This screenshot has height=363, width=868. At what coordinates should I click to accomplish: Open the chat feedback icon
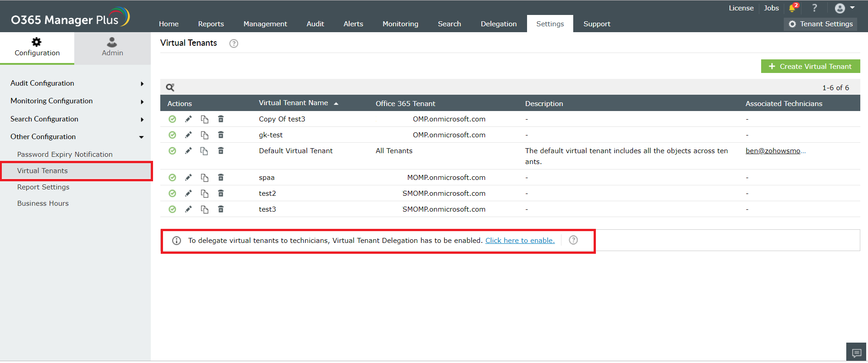[x=857, y=353]
